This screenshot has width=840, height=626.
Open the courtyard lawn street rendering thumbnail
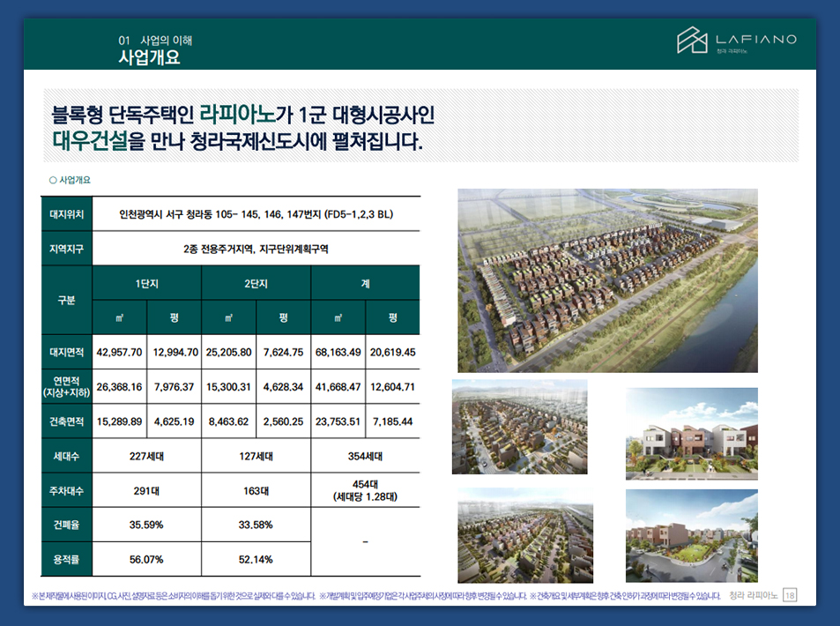pos(692,536)
